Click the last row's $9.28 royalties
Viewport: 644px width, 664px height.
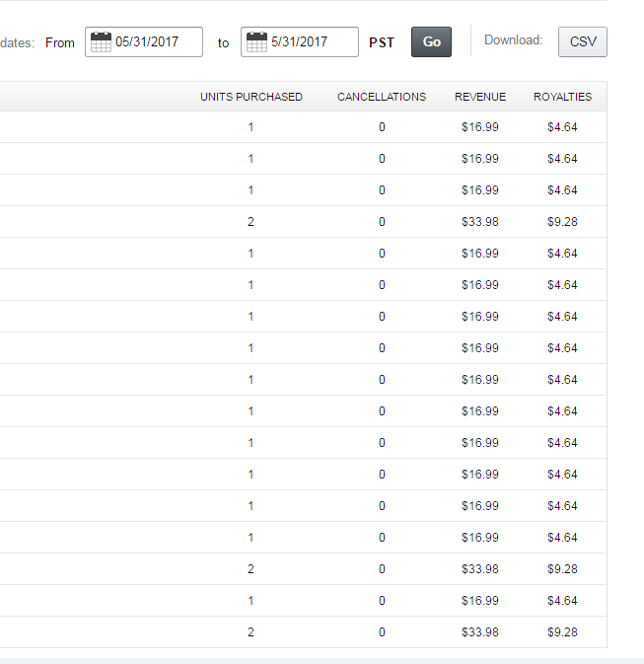[x=562, y=632]
